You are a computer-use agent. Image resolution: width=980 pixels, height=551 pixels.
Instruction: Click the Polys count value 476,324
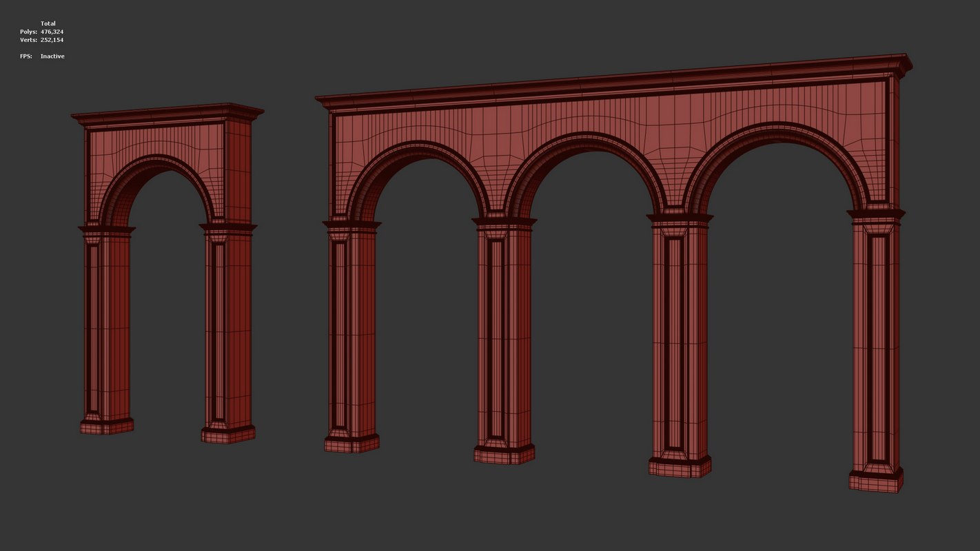(52, 32)
